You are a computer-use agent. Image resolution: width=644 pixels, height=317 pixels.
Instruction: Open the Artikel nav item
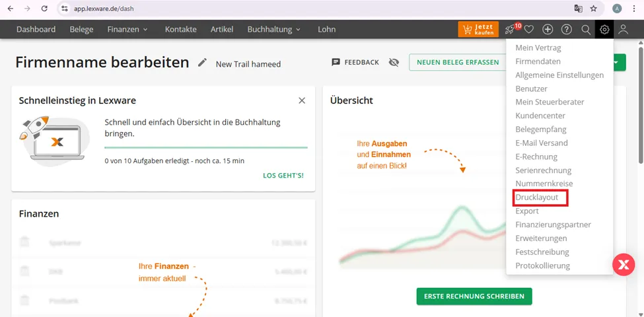point(222,30)
